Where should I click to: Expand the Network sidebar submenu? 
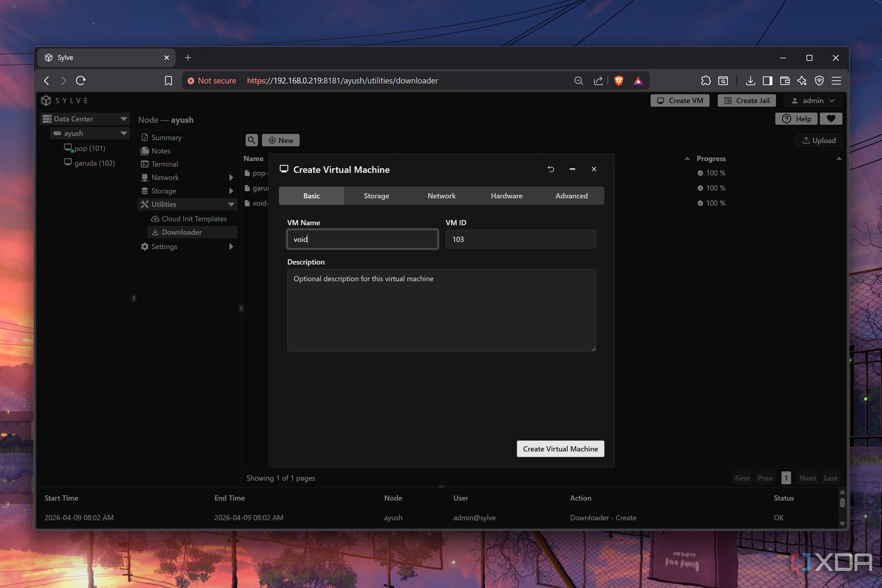231,177
